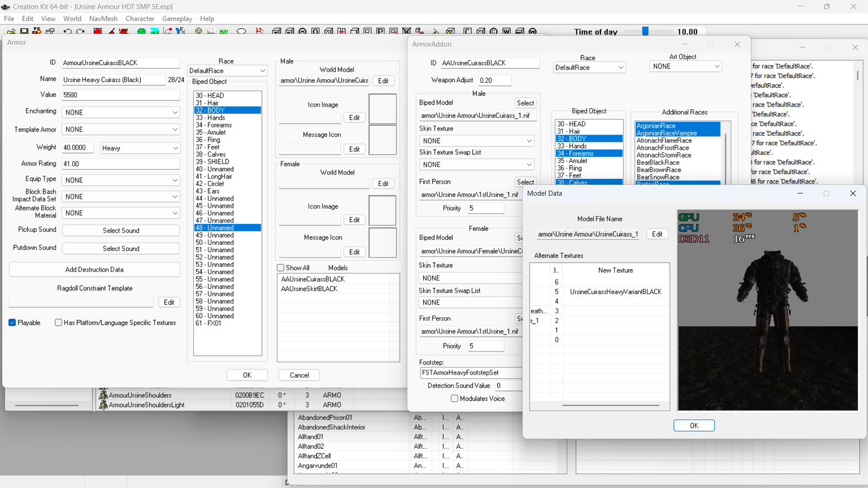Check the Modulates Voice checkbox
The width and height of the screenshot is (868, 488).
point(454,399)
